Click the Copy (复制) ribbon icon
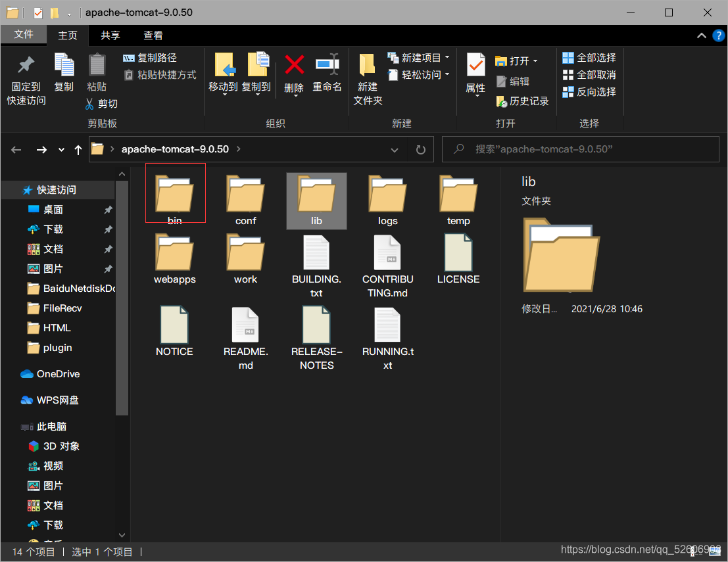Viewport: 728px width, 562px height. coord(64,64)
